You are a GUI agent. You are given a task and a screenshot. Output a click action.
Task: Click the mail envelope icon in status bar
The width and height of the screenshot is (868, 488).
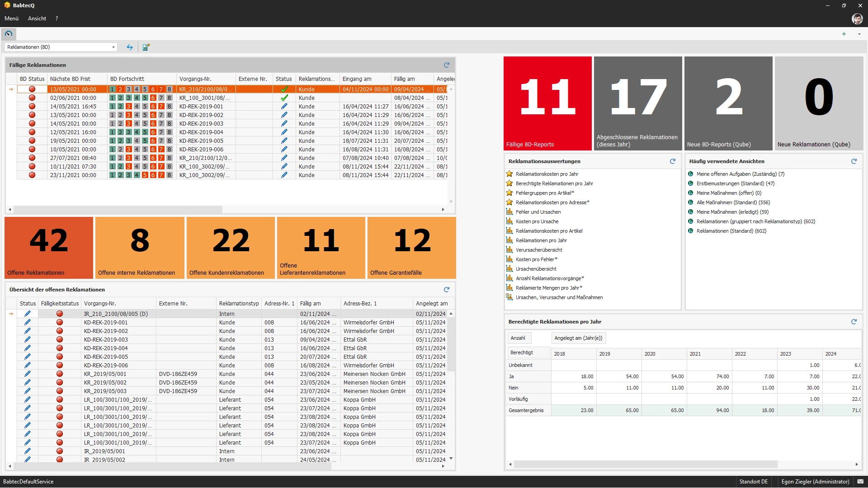[860, 482]
